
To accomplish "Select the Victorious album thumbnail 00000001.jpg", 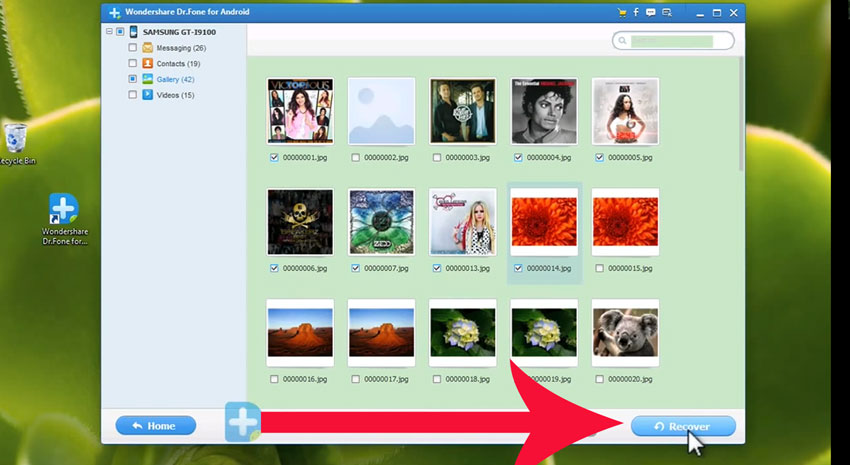I will [300, 111].
